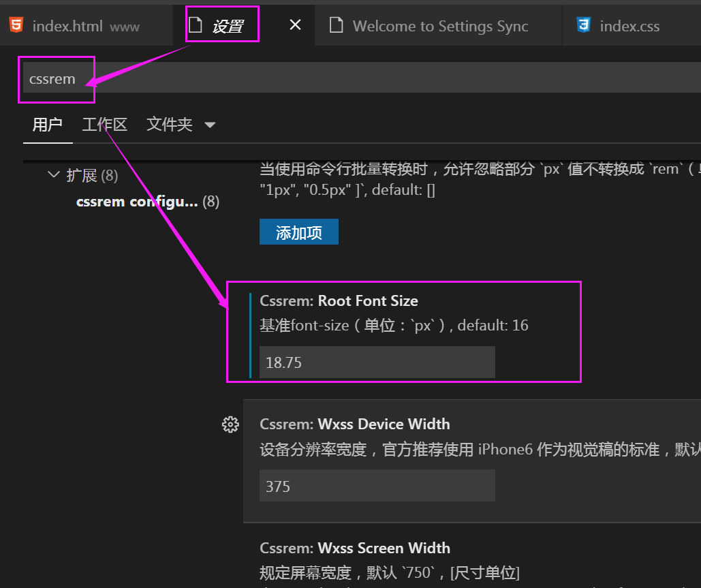Click the file icon on 设置 tab
The image size is (701, 588).
click(196, 25)
